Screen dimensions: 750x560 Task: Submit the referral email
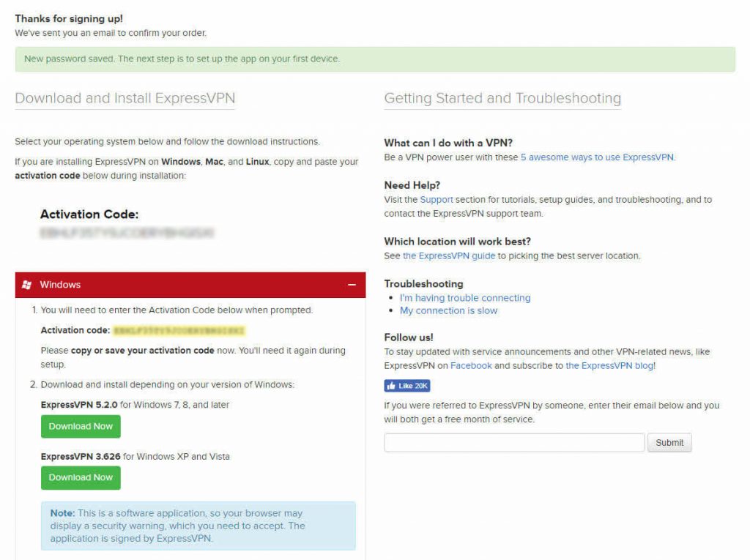(x=669, y=443)
